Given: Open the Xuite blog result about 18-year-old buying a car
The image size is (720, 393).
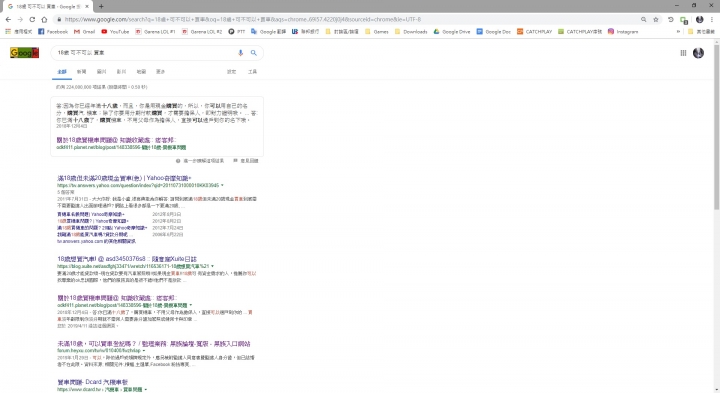Looking at the screenshot, I should point(127,259).
